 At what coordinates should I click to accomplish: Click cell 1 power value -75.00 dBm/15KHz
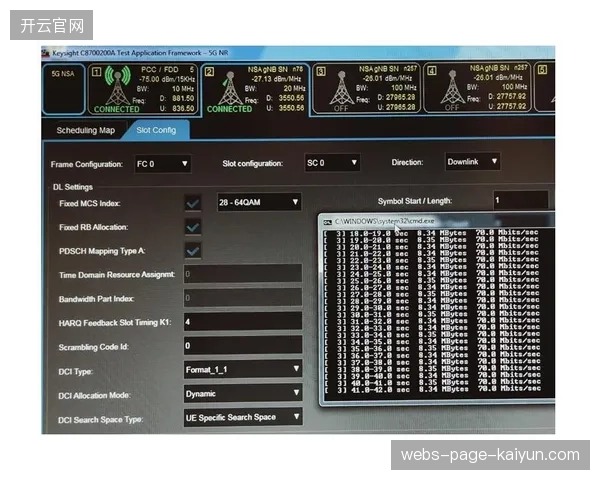tap(167, 79)
